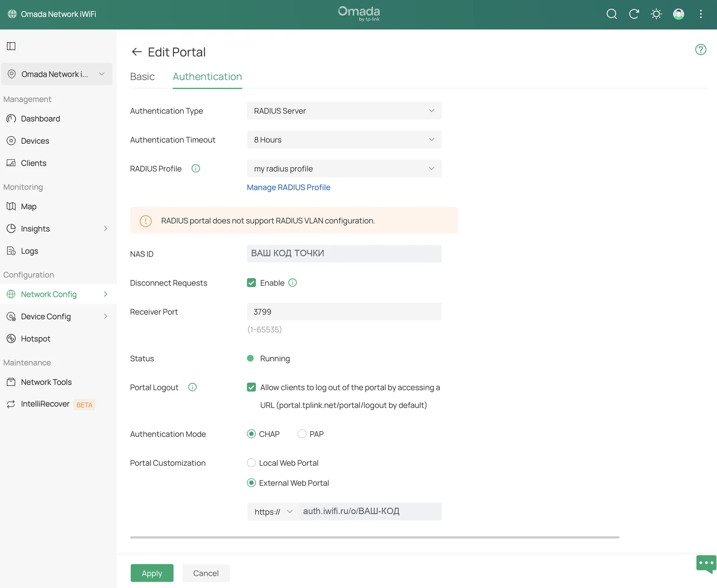Viewport: 717px width, 588px height.
Task: Open the https:// protocol dropdown
Action: pyautogui.click(x=273, y=511)
